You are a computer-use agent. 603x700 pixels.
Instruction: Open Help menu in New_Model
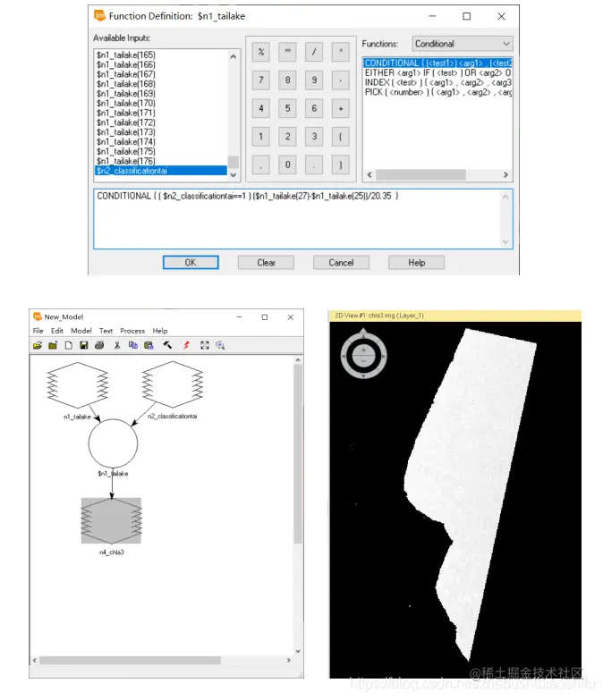click(160, 331)
